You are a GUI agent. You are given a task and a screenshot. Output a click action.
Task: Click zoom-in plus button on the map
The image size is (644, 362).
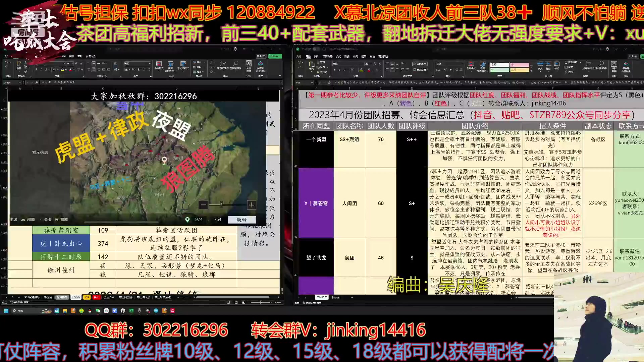pos(252,204)
